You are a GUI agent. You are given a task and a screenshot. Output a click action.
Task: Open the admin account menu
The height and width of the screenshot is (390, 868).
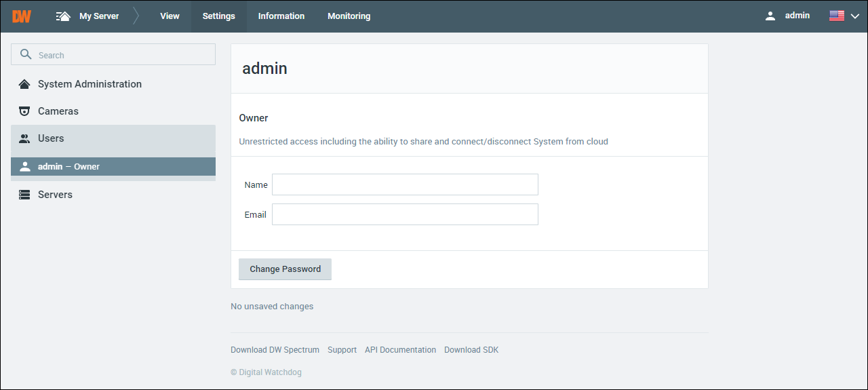point(797,16)
